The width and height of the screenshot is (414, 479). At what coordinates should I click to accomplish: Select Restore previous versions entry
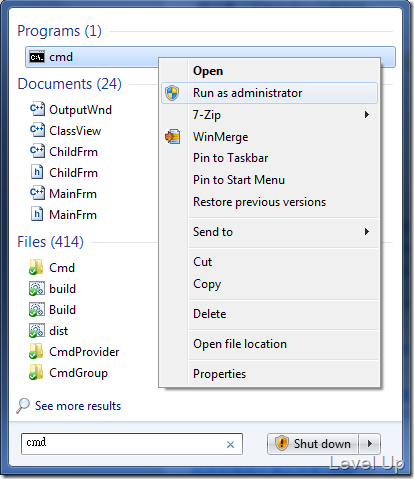[x=259, y=202]
